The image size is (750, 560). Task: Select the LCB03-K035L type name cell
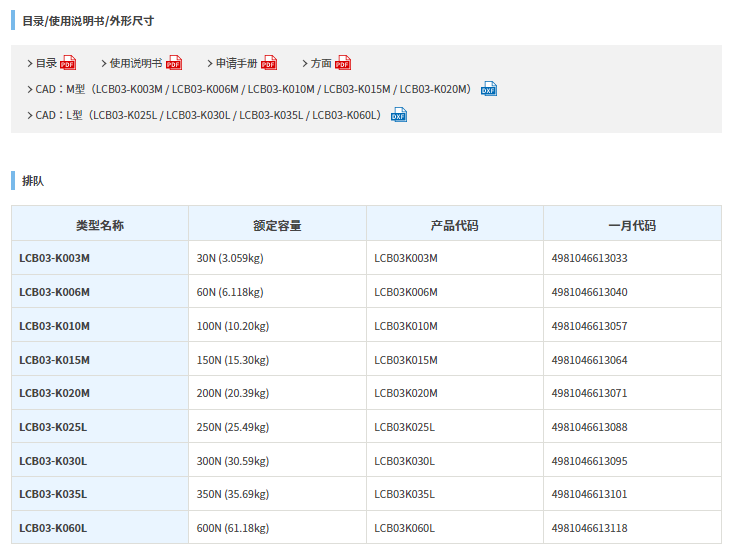[100, 494]
